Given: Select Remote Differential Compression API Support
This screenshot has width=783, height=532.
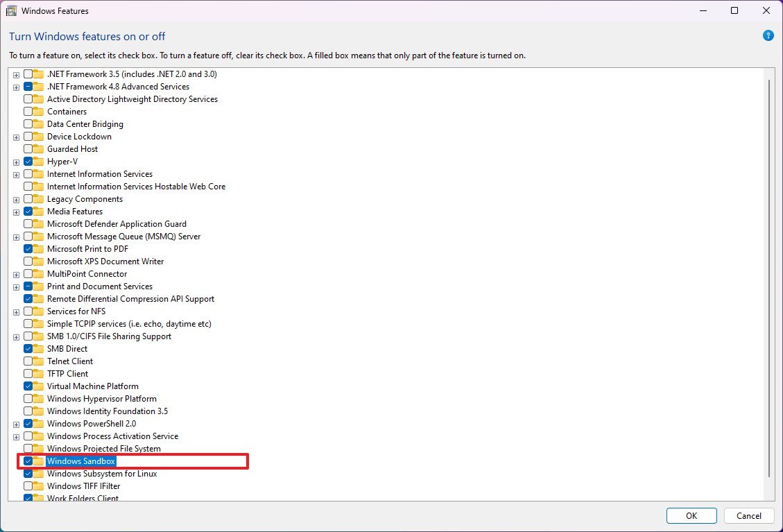Looking at the screenshot, I should pos(130,299).
